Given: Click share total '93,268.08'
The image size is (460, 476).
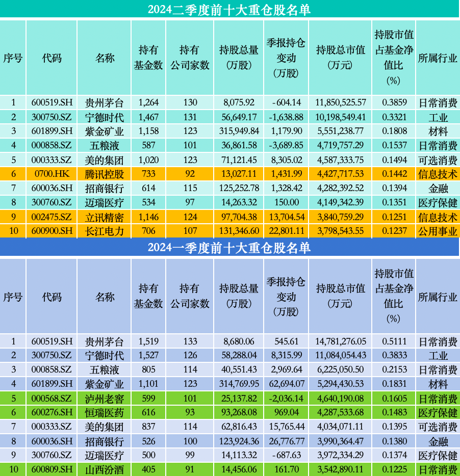Looking at the screenshot, I should tap(239, 412).
